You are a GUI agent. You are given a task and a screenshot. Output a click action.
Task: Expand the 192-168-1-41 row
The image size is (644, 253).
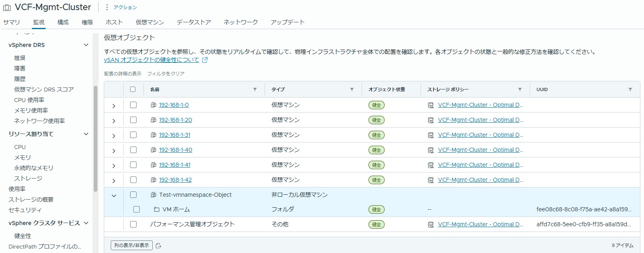tap(114, 166)
